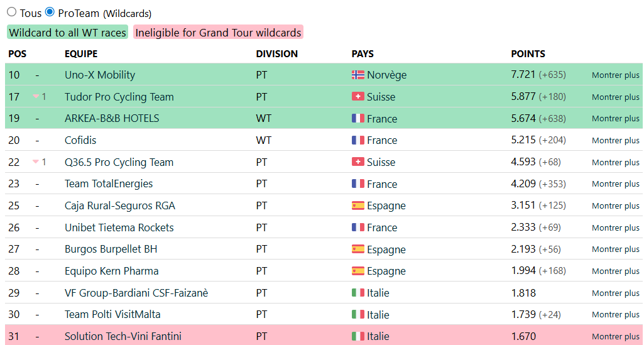644x345 pixels.
Task: Open the Unibet Tietema Rockets link
Action: pyautogui.click(x=119, y=227)
